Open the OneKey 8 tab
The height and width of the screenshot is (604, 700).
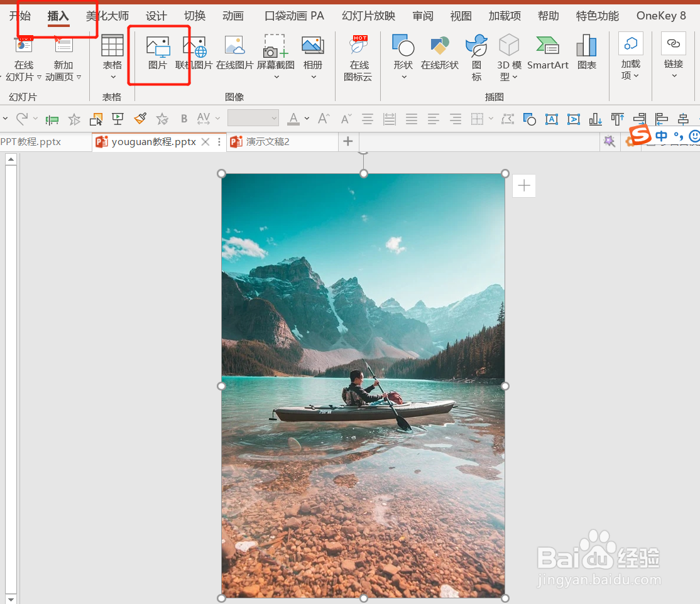pos(661,16)
